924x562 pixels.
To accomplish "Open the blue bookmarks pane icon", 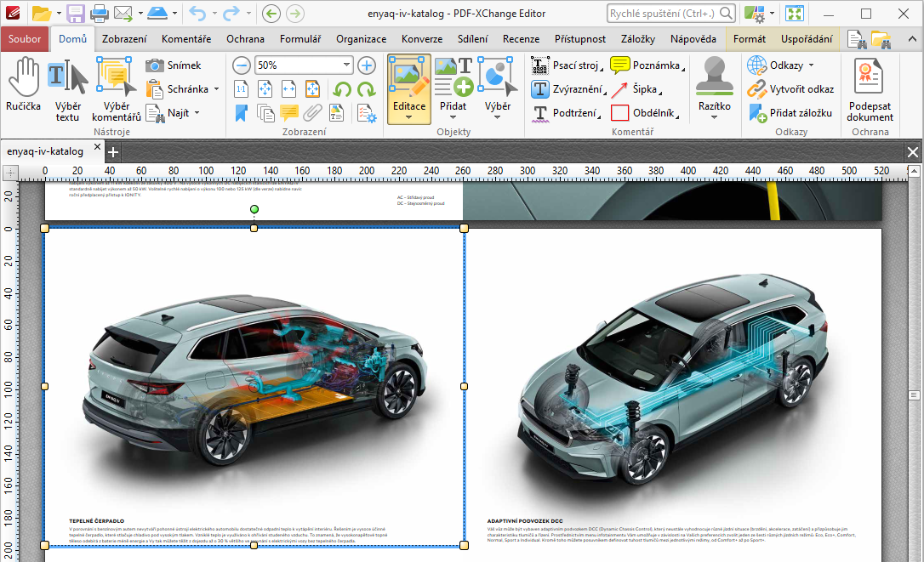I will pos(241,113).
